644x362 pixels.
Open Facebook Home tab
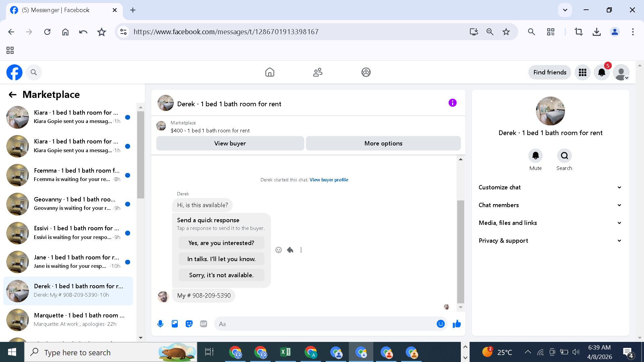(x=270, y=72)
